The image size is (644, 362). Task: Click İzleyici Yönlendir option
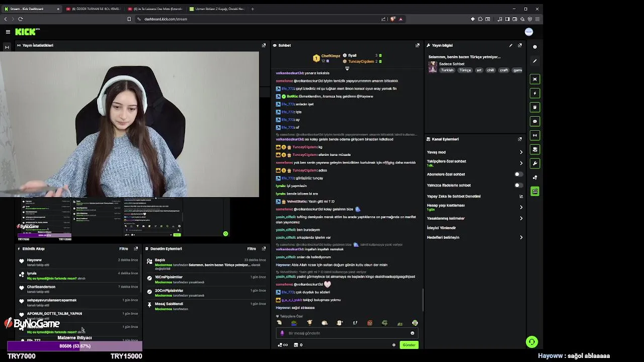tap(441, 228)
